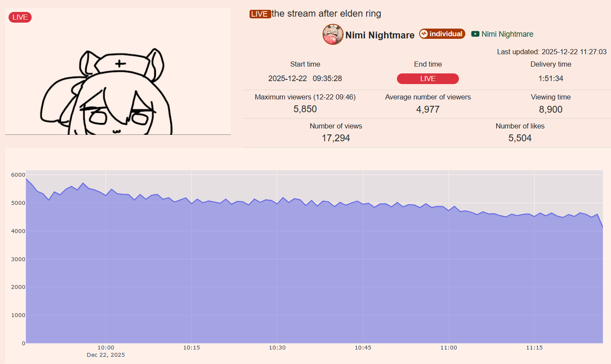Select the number of views value 17,294
This screenshot has width=611, height=364.
click(x=336, y=138)
